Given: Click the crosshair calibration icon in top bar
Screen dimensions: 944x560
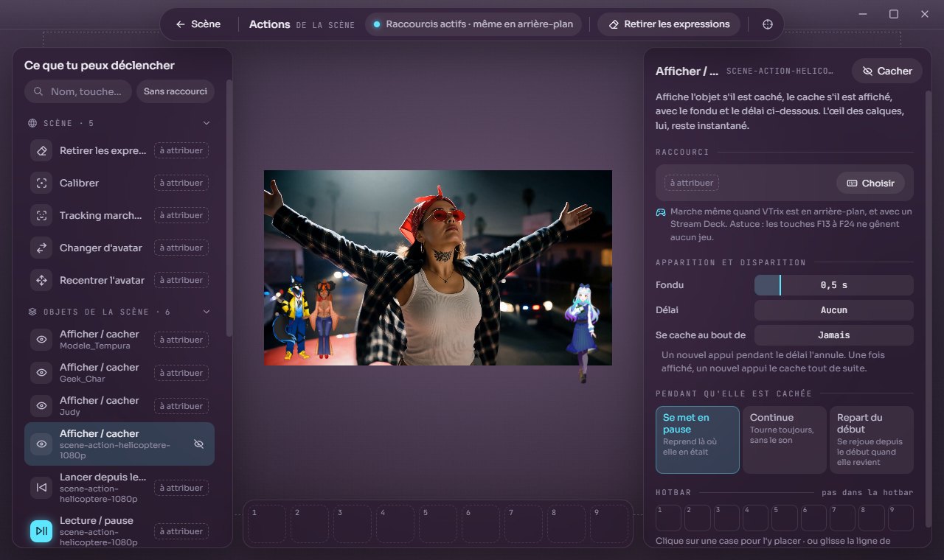Looking at the screenshot, I should [x=768, y=24].
